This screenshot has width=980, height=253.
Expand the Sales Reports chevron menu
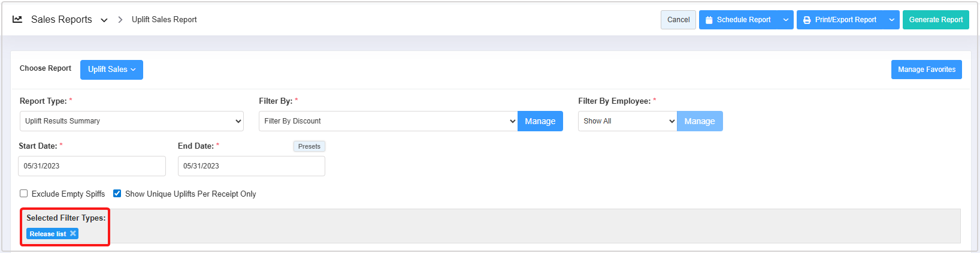click(x=104, y=20)
